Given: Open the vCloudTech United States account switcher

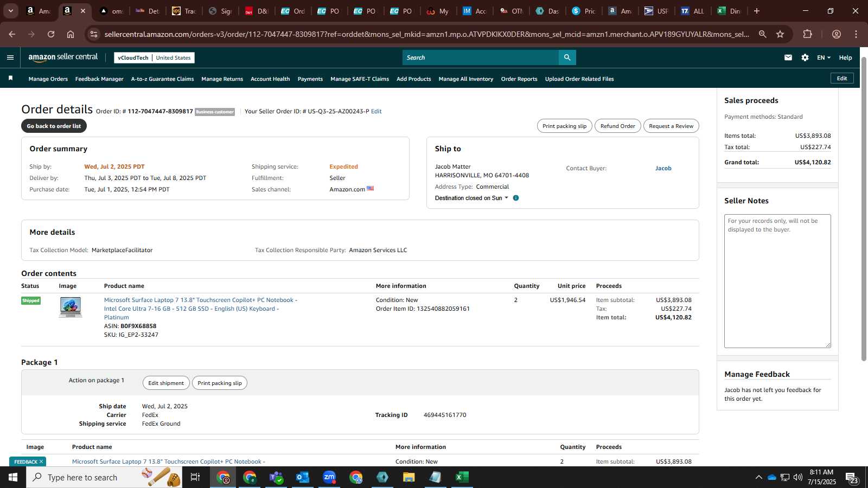Looking at the screenshot, I should [155, 57].
